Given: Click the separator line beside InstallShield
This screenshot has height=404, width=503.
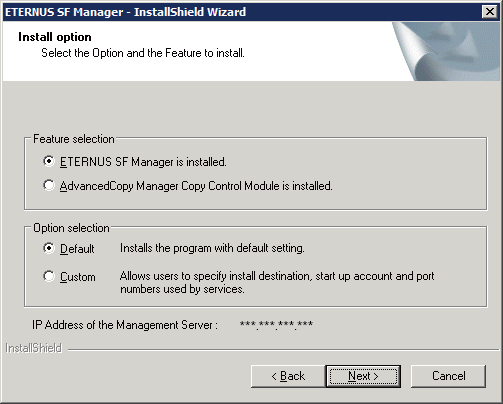Looking at the screenshot, I should coord(283,350).
